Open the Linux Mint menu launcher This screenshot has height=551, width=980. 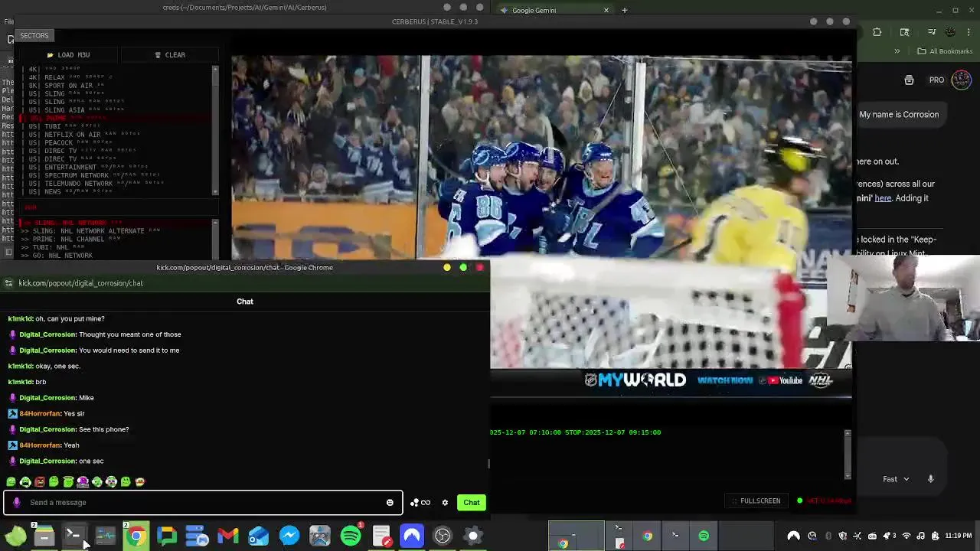tap(15, 536)
